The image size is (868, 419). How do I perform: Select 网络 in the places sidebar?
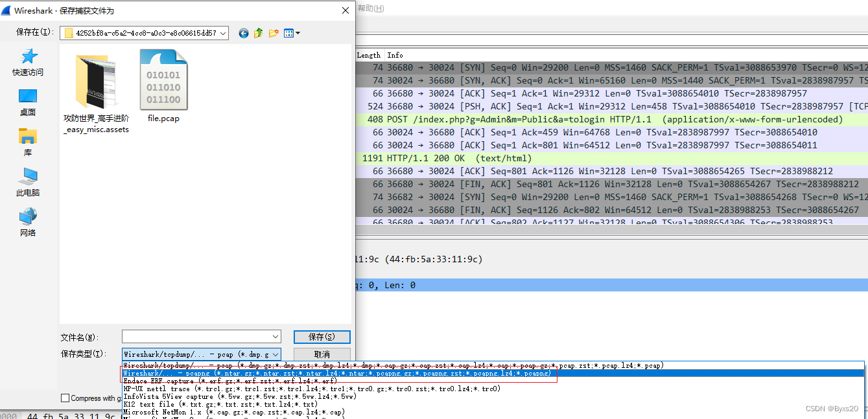[x=28, y=223]
